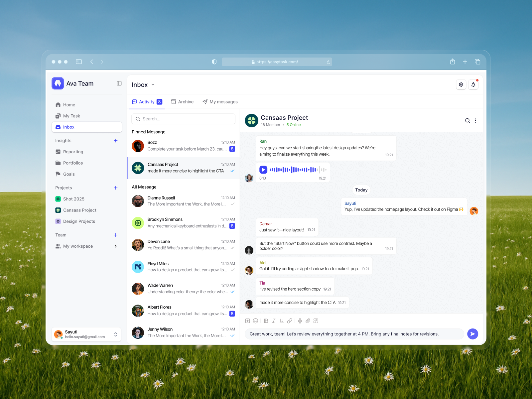The image size is (532, 399).
Task: Open notifications via the bell icon
Action: 473,84
